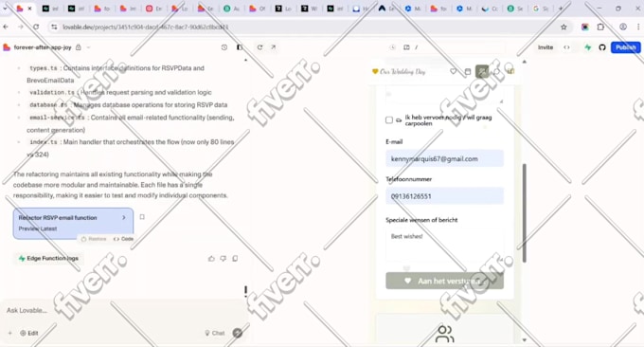This screenshot has width=644, height=347.
Task: Click the preview panel vertical scrollbar
Action: coord(524,213)
